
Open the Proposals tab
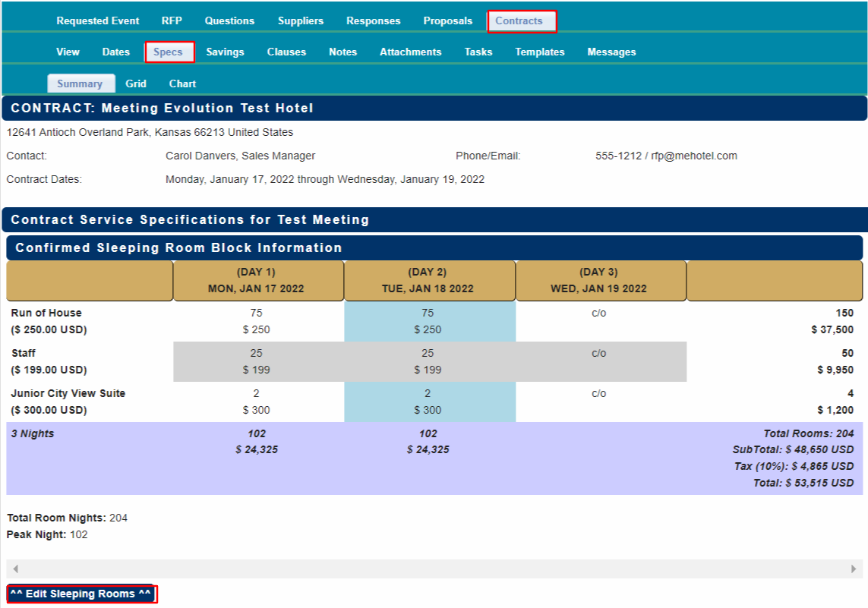point(448,21)
